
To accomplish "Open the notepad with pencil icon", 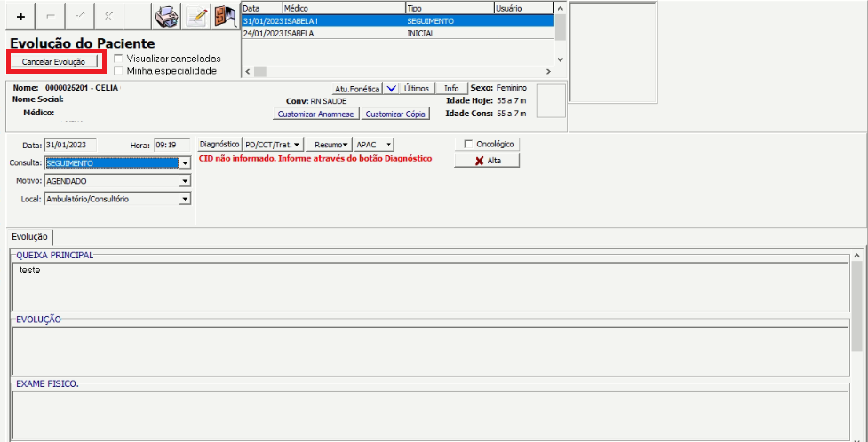I will tap(196, 17).
